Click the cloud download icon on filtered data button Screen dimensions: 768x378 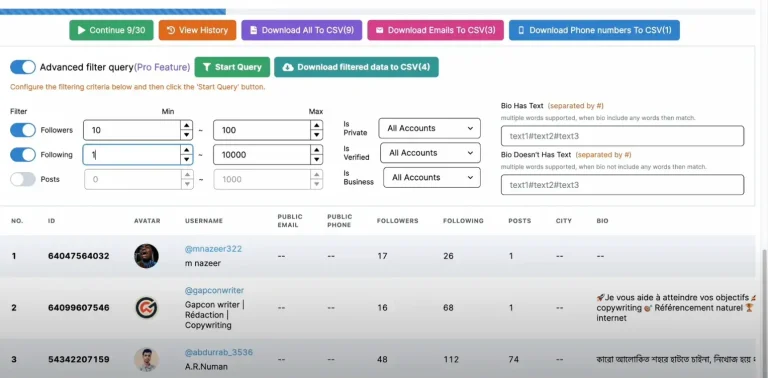288,67
